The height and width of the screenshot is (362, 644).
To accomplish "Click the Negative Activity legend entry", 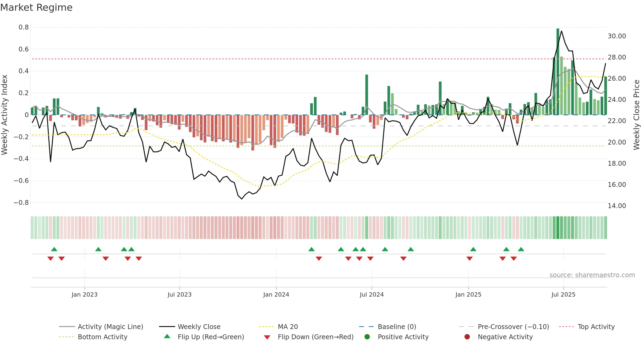I will pyautogui.click(x=499, y=337).
